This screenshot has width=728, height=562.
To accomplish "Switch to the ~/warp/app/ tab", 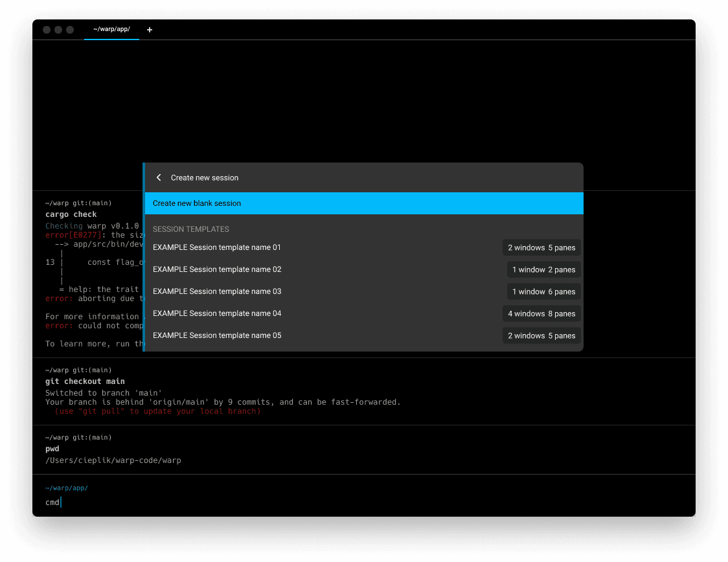I will (x=111, y=30).
